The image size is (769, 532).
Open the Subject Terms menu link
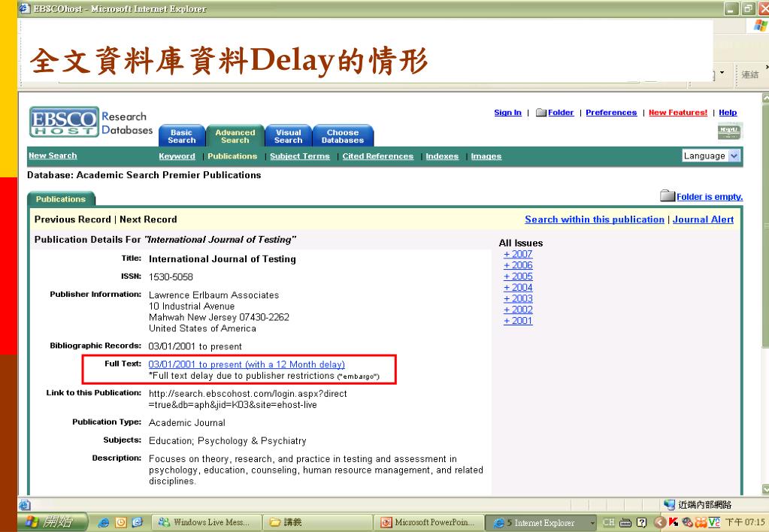300,156
